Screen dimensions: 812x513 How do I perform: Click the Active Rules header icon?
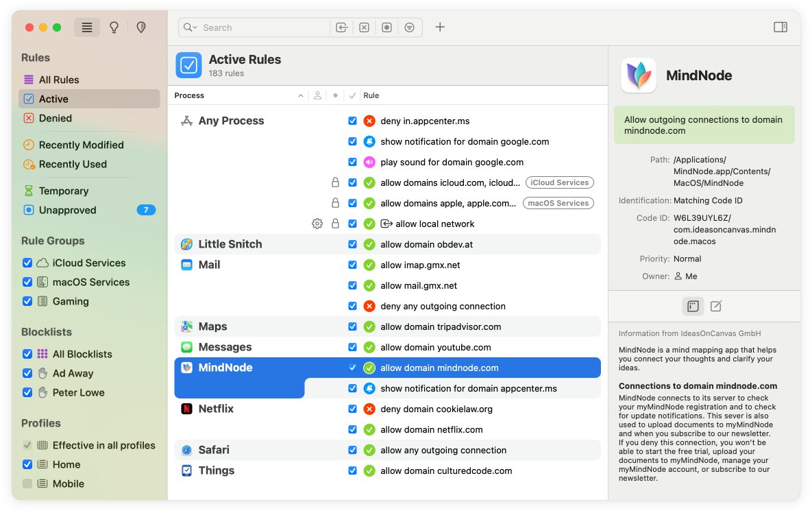[x=188, y=65]
